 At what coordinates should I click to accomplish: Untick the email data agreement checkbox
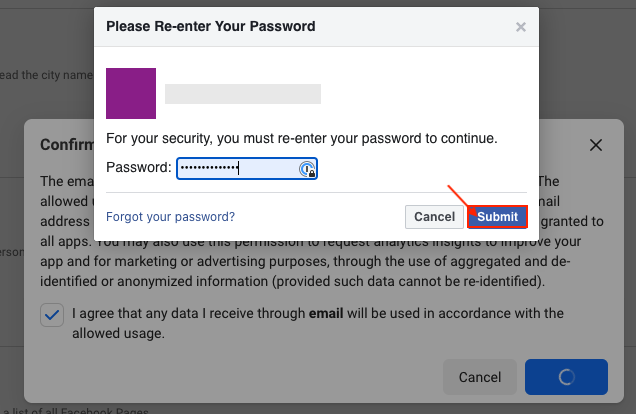pyautogui.click(x=52, y=315)
